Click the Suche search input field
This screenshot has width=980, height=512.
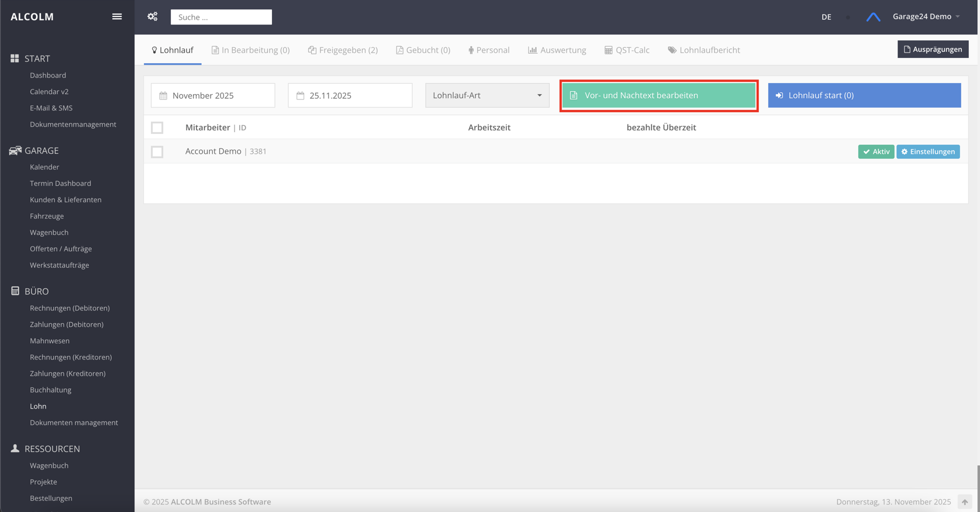pos(221,18)
